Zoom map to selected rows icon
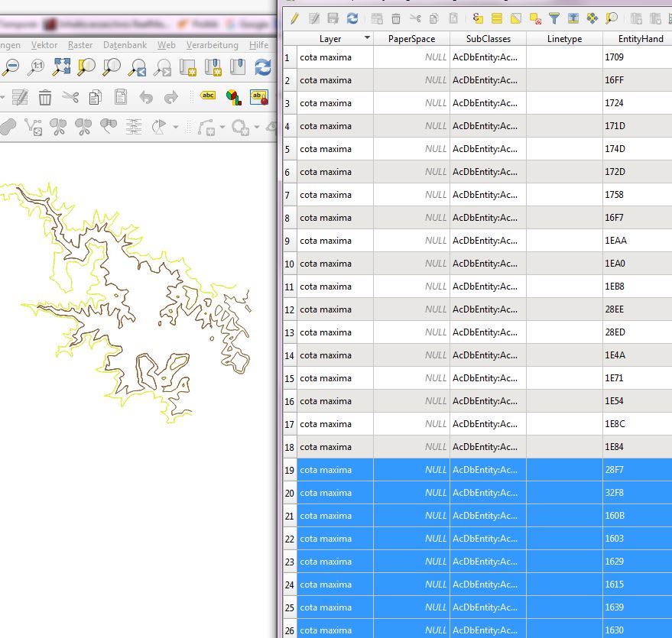The width and height of the screenshot is (672, 638). click(x=612, y=18)
